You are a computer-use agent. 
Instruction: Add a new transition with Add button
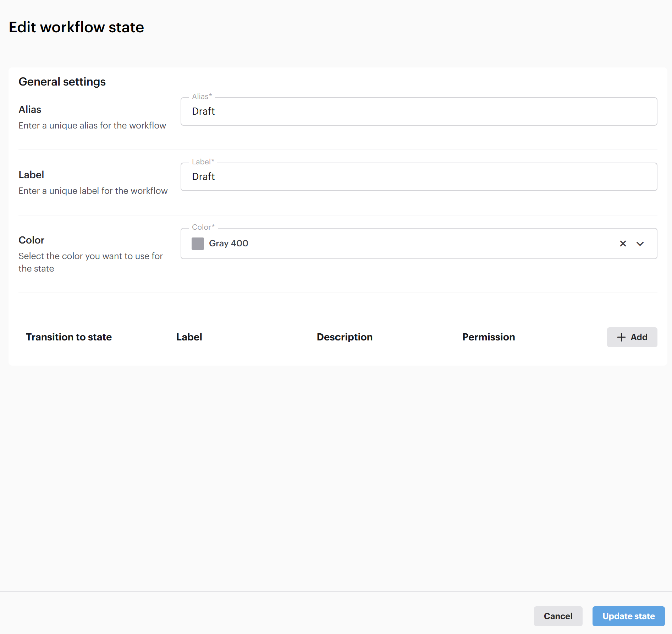(632, 337)
